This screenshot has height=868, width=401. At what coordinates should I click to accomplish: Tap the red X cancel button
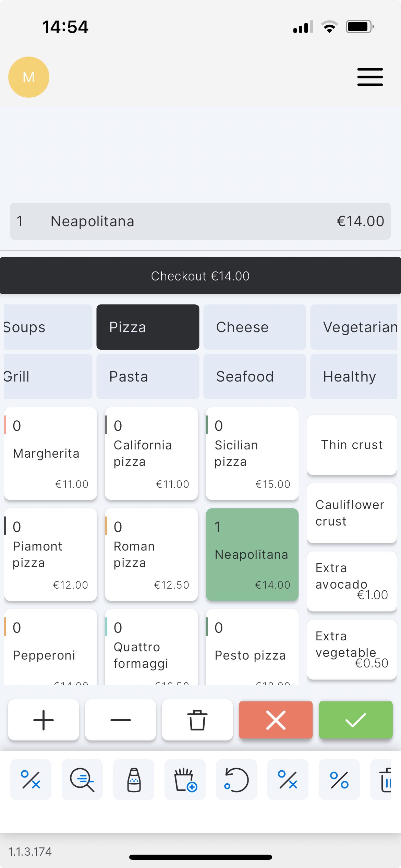pyautogui.click(x=276, y=720)
